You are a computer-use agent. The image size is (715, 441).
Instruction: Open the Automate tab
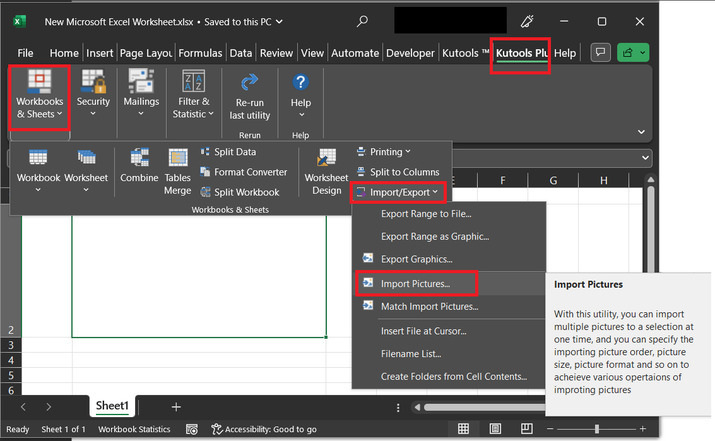355,53
